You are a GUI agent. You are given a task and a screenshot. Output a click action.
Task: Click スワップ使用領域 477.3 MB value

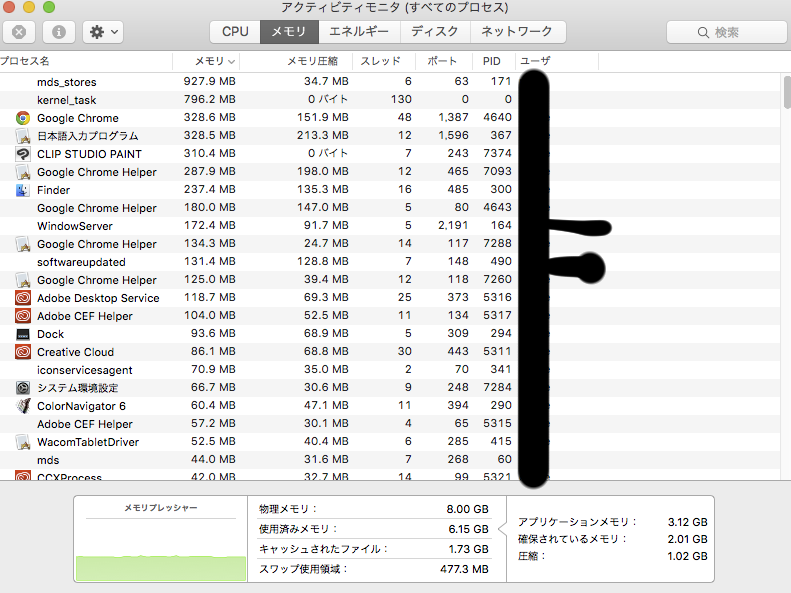point(464,569)
